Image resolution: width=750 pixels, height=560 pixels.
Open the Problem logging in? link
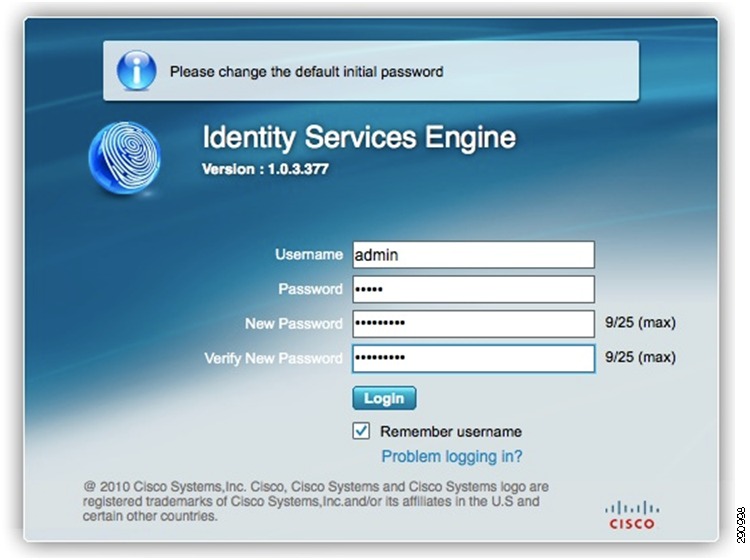[x=452, y=456]
